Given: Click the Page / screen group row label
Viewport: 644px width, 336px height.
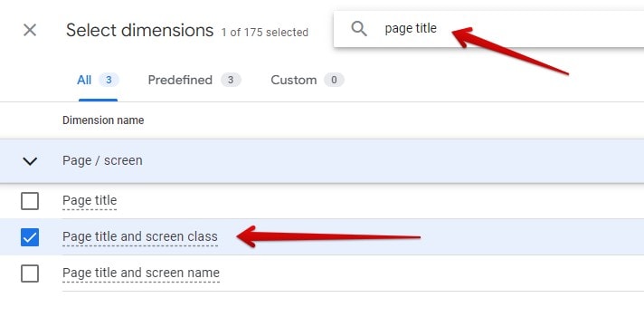Looking at the screenshot, I should point(102,160).
